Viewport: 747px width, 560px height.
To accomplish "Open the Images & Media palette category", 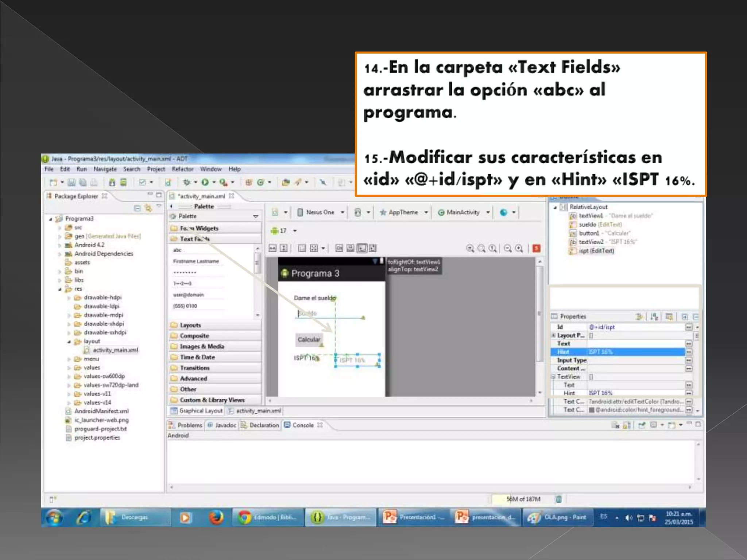I will tap(215, 346).
